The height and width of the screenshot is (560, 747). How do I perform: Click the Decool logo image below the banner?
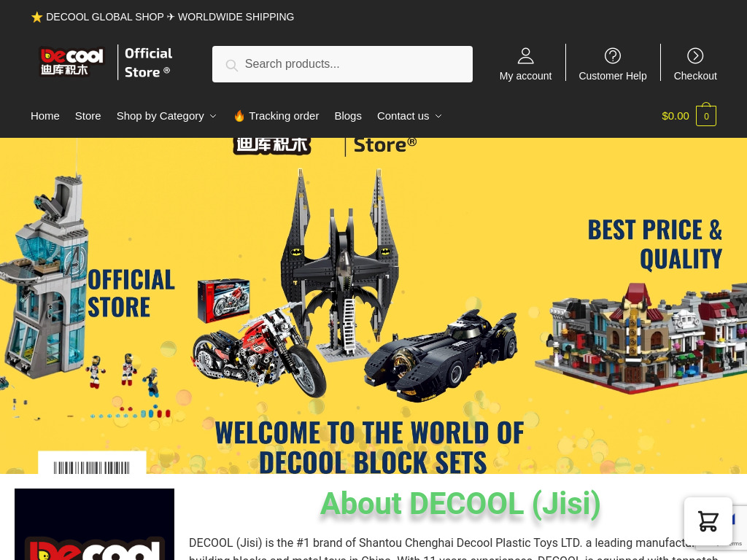pyautogui.click(x=94, y=524)
